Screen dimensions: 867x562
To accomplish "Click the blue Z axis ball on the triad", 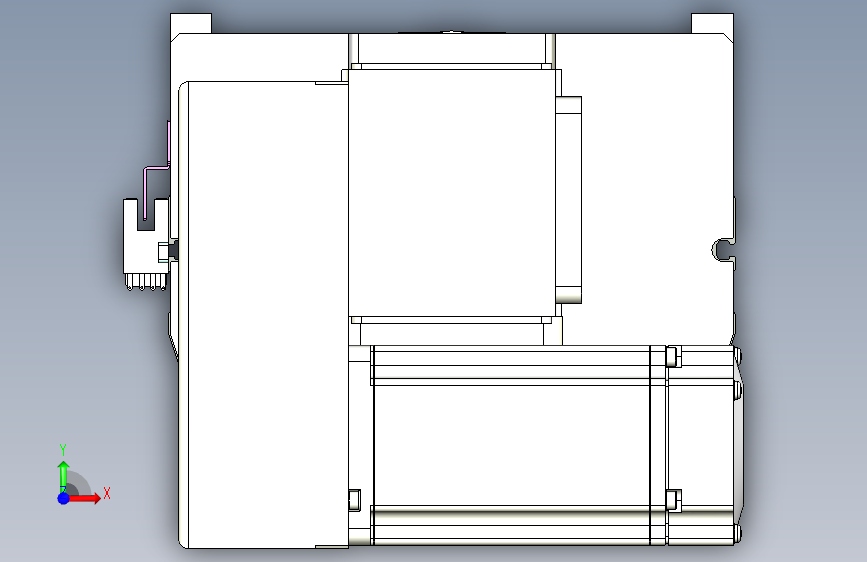I will point(64,498).
